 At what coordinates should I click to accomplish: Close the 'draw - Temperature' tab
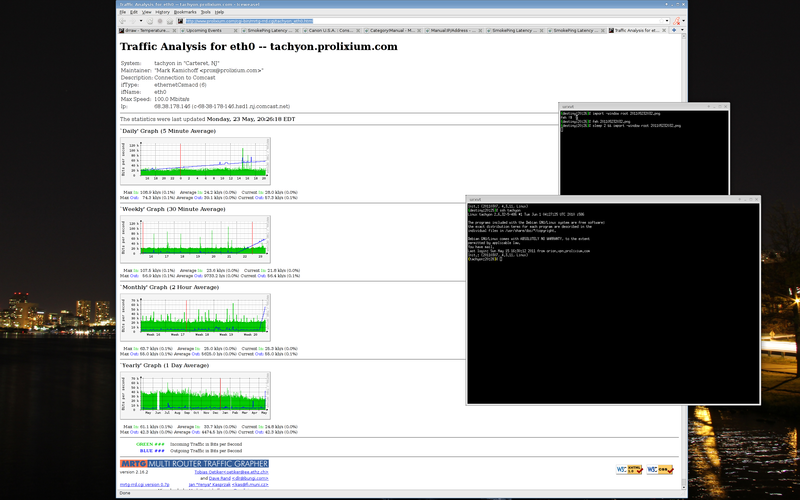pyautogui.click(x=174, y=31)
